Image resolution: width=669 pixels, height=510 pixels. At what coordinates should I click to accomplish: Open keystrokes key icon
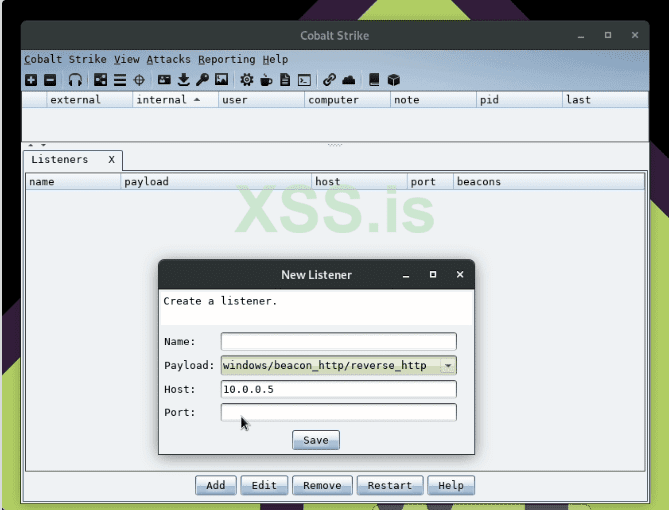click(202, 80)
